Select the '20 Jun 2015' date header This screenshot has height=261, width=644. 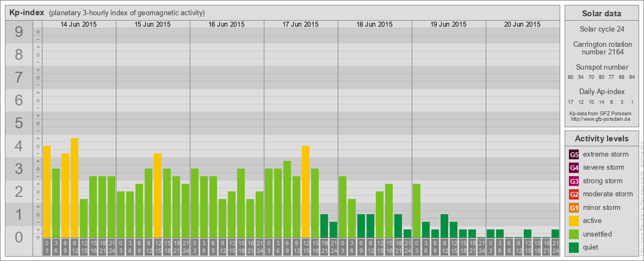(522, 24)
